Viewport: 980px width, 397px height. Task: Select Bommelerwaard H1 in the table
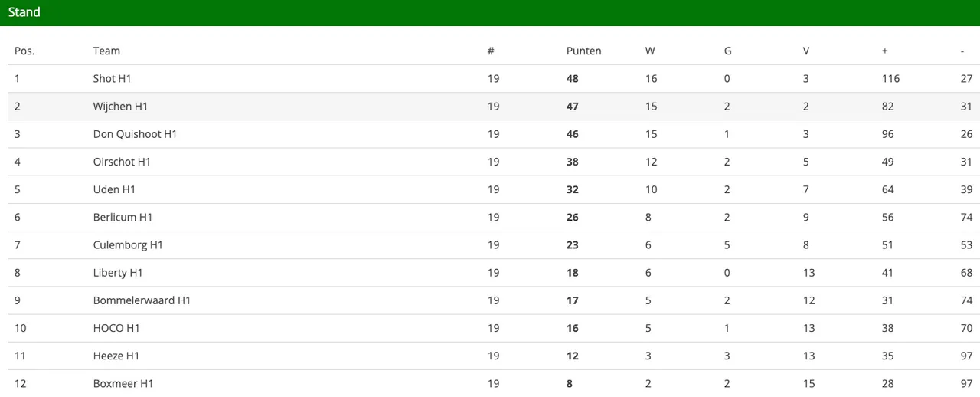pyautogui.click(x=142, y=300)
